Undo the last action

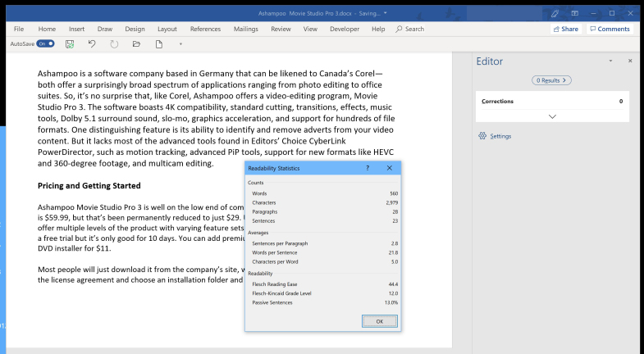(92, 44)
